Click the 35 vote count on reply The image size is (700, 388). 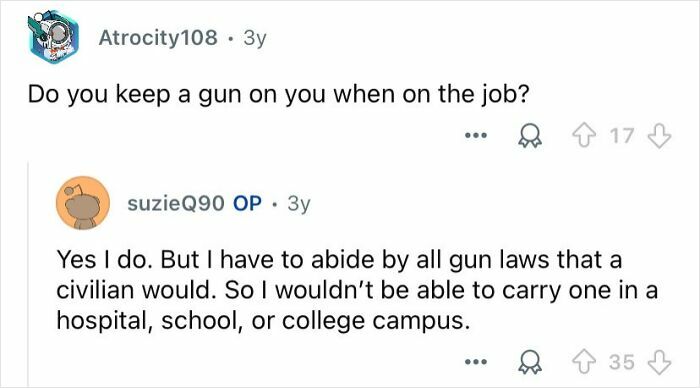click(622, 362)
